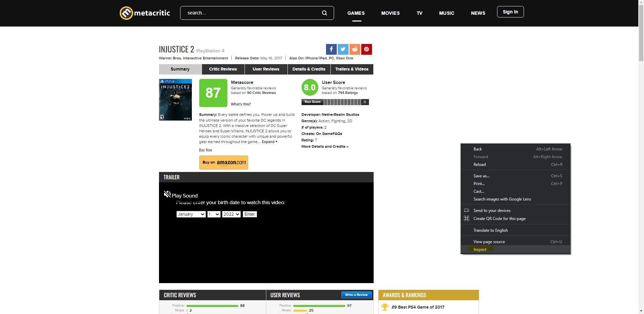The width and height of the screenshot is (644, 314).
Task: Open NEWS in top navigation
Action: pos(478,13)
